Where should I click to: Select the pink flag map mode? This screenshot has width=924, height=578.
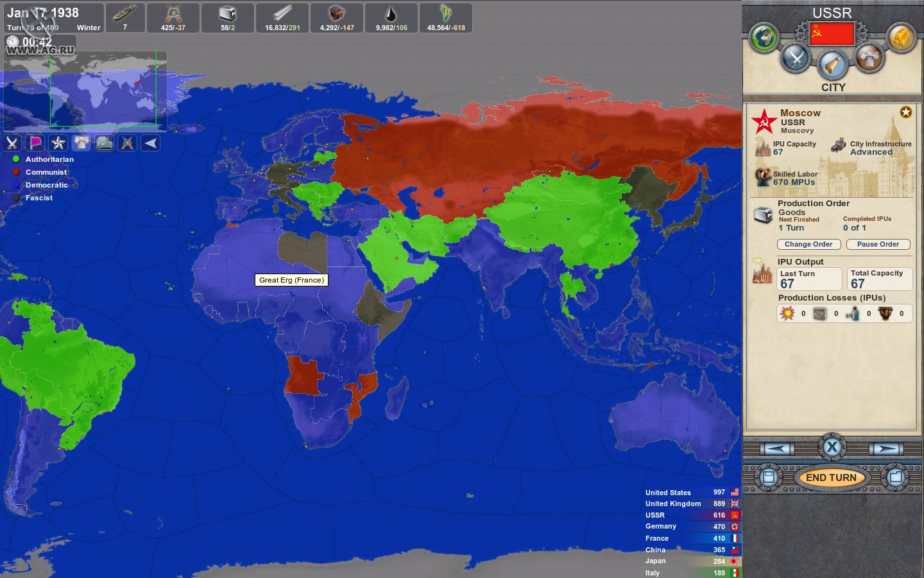(35, 143)
